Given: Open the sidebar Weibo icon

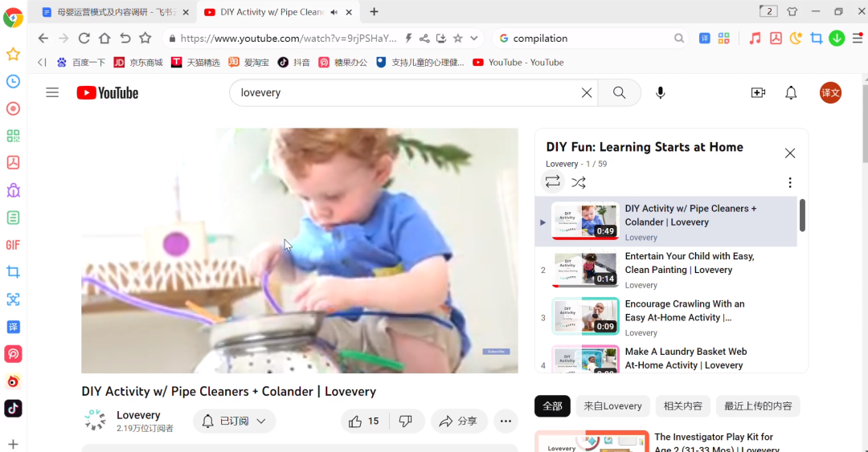Looking at the screenshot, I should click(x=14, y=381).
